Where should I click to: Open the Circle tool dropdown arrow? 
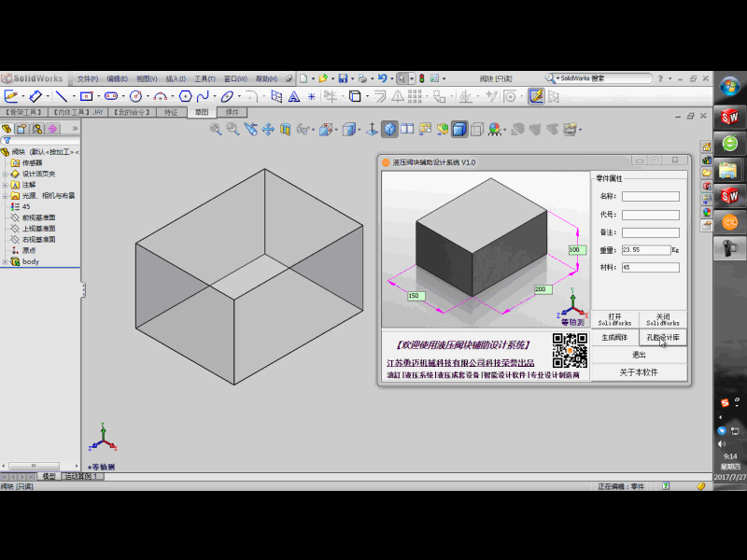click(148, 97)
